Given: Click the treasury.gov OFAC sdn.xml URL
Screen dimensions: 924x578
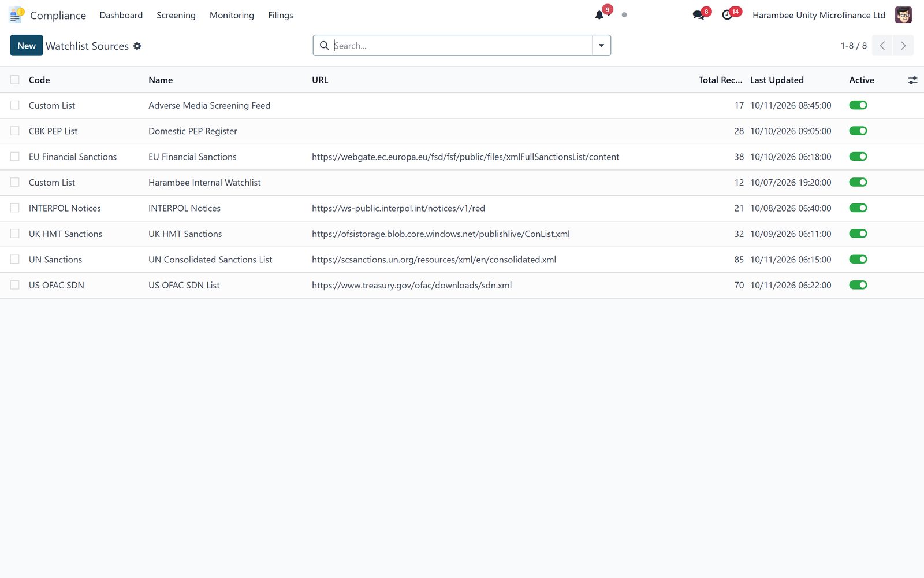Looking at the screenshot, I should 412,285.
